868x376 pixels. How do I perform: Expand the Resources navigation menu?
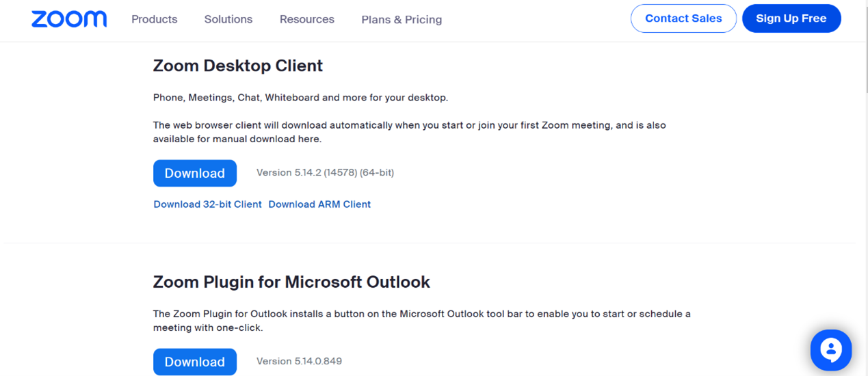307,19
